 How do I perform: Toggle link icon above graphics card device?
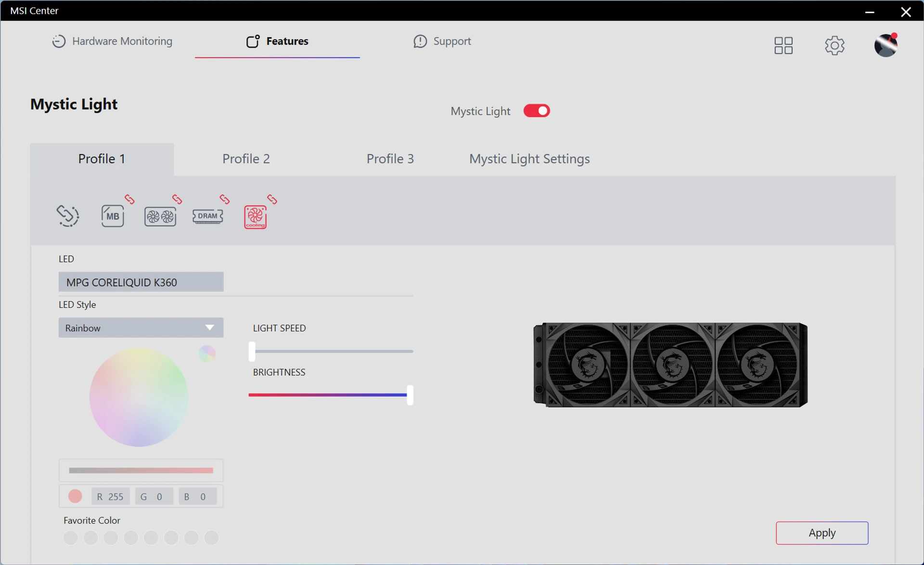tap(177, 199)
